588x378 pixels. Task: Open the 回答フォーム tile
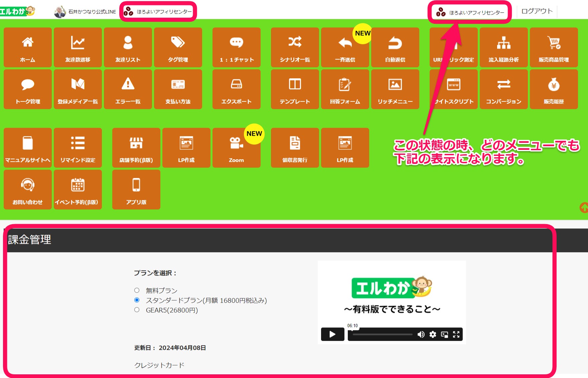point(345,89)
